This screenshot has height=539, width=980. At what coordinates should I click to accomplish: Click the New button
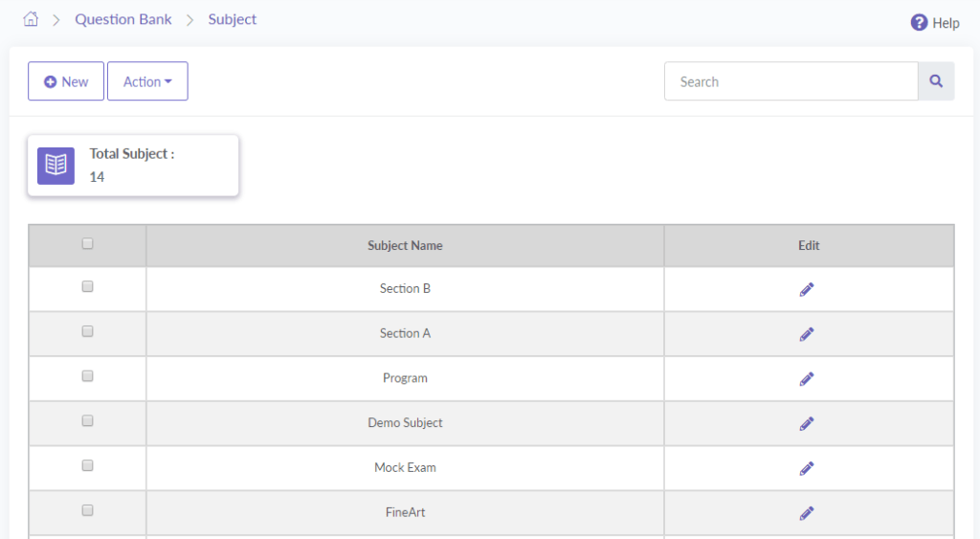coord(66,81)
